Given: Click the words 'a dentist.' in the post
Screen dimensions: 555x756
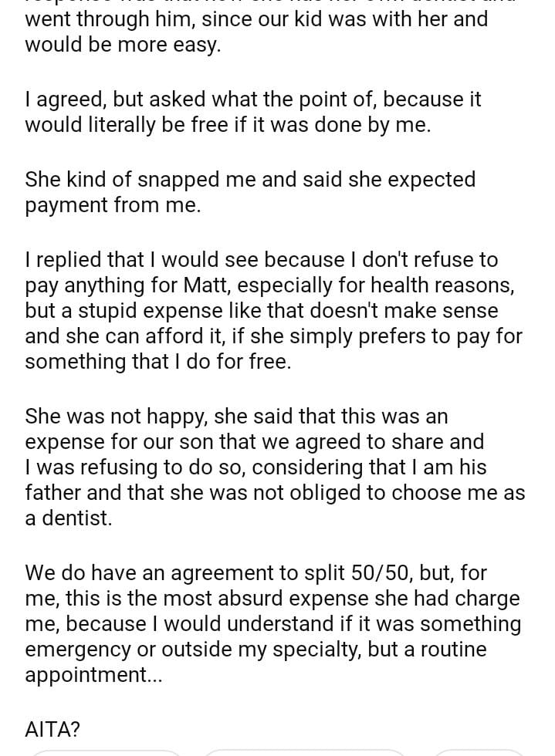Looking at the screenshot, I should (69, 518).
